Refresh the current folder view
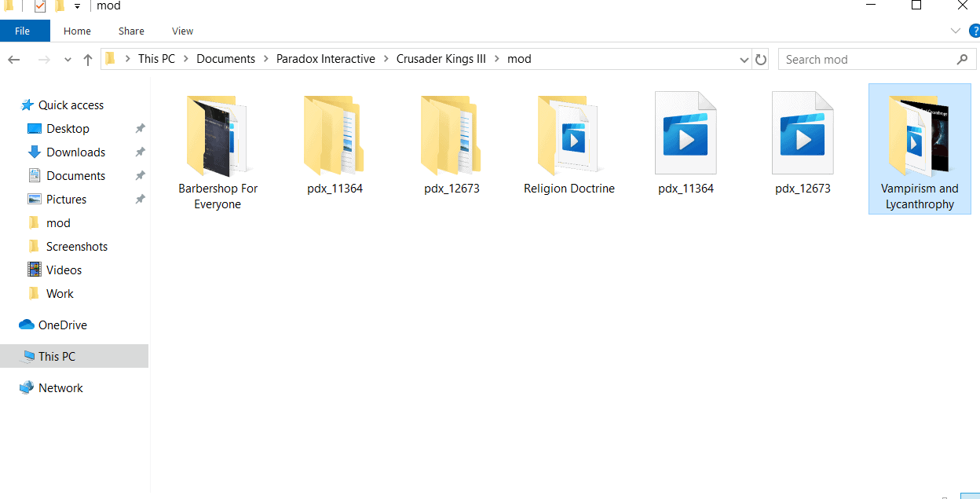 pyautogui.click(x=760, y=60)
